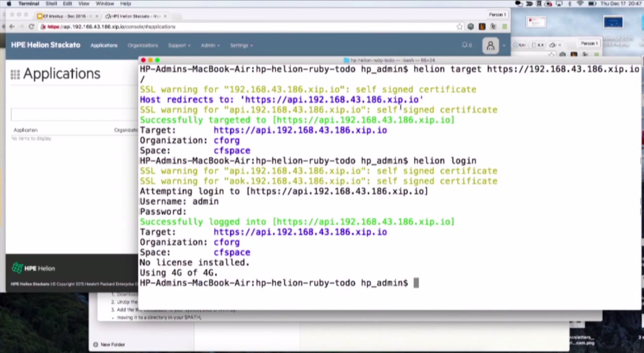
Task: Open the AirPlay icon in the menu bar
Action: (559, 4)
